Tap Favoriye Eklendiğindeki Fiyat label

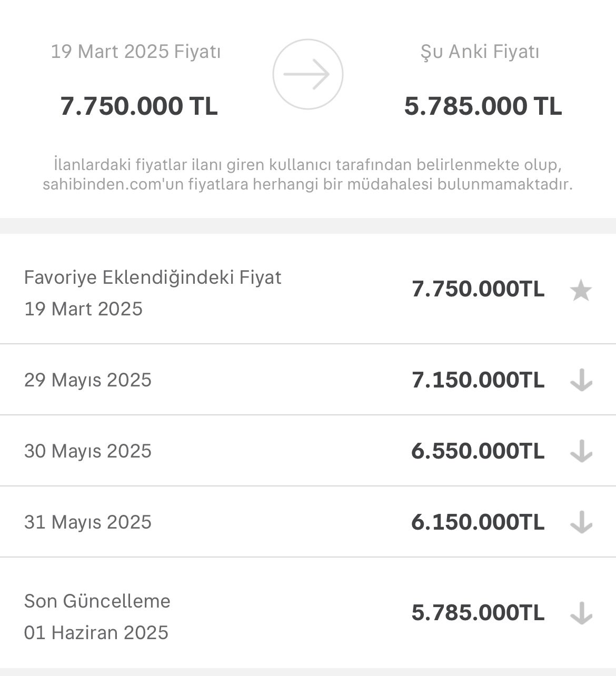tap(153, 277)
